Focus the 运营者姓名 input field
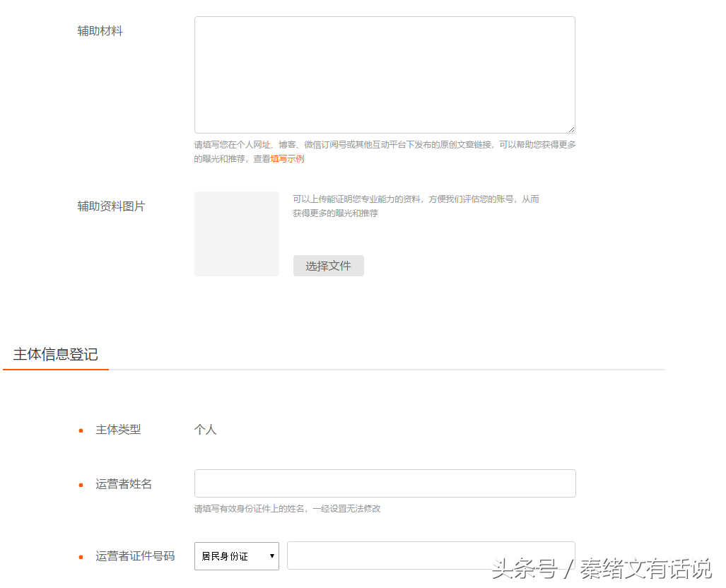This screenshot has height=588, width=726. [385, 483]
